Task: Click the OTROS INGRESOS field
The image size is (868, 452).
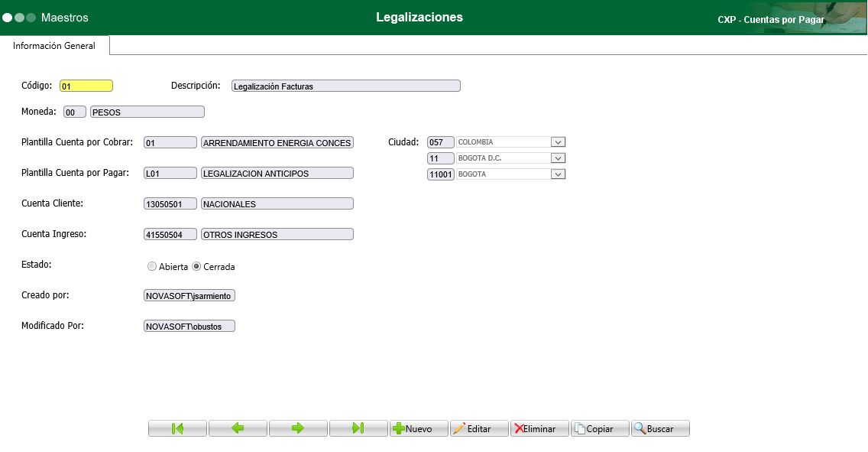Action: tap(277, 234)
